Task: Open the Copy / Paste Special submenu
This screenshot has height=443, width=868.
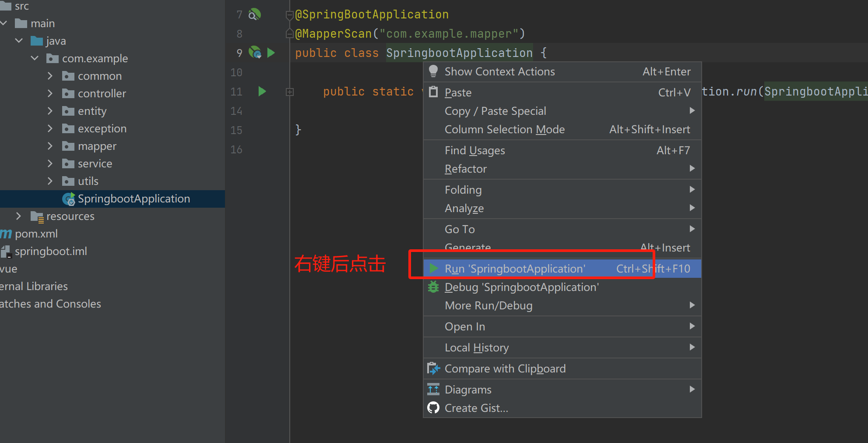Action: coord(562,111)
